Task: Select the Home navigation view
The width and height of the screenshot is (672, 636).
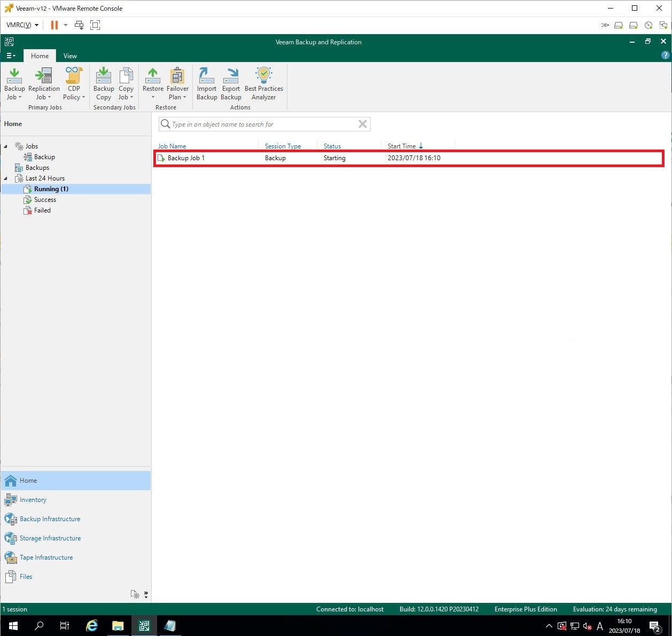Action: (76, 481)
